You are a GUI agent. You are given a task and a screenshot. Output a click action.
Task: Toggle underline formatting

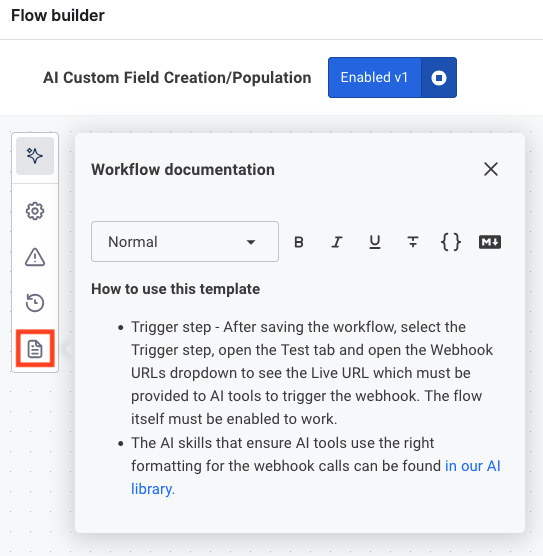tap(375, 242)
